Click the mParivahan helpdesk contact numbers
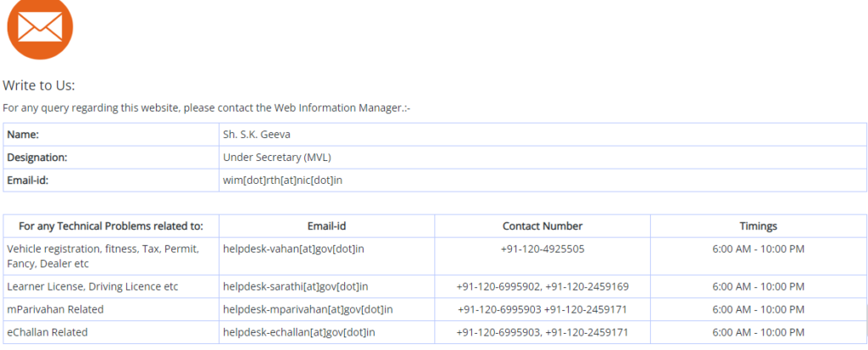The width and height of the screenshot is (868, 350). pyautogui.click(x=542, y=309)
